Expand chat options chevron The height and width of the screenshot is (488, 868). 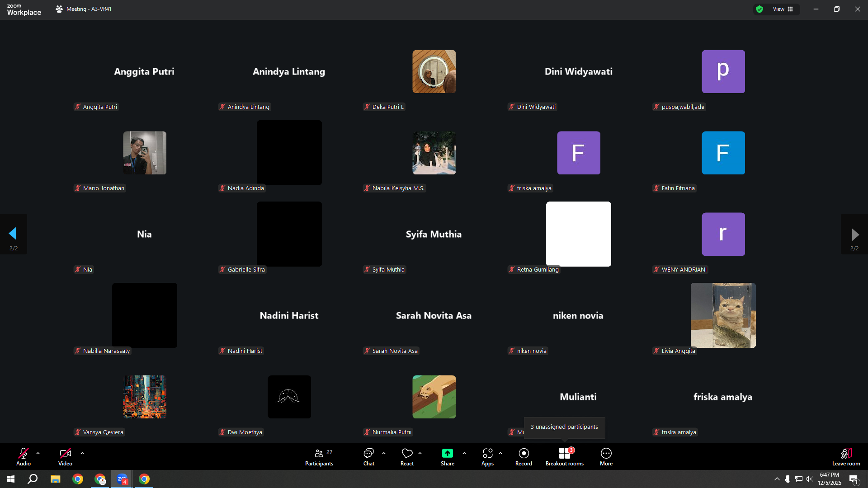[x=384, y=453]
